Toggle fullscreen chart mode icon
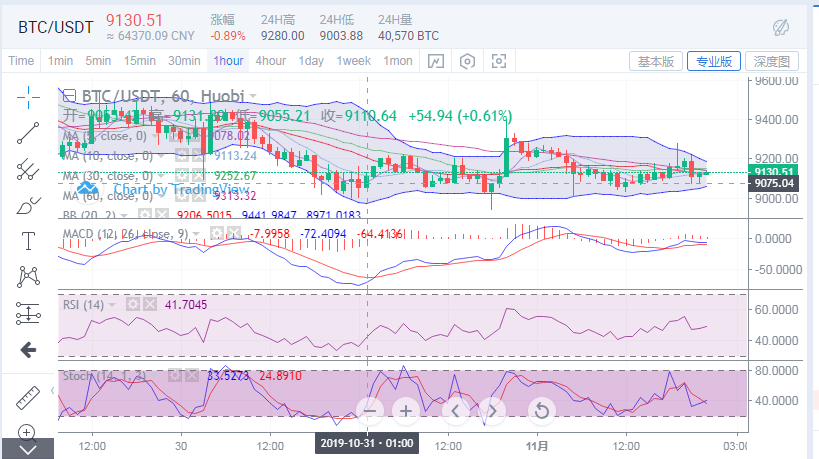Viewport: 819px width, 459px height. [x=499, y=61]
